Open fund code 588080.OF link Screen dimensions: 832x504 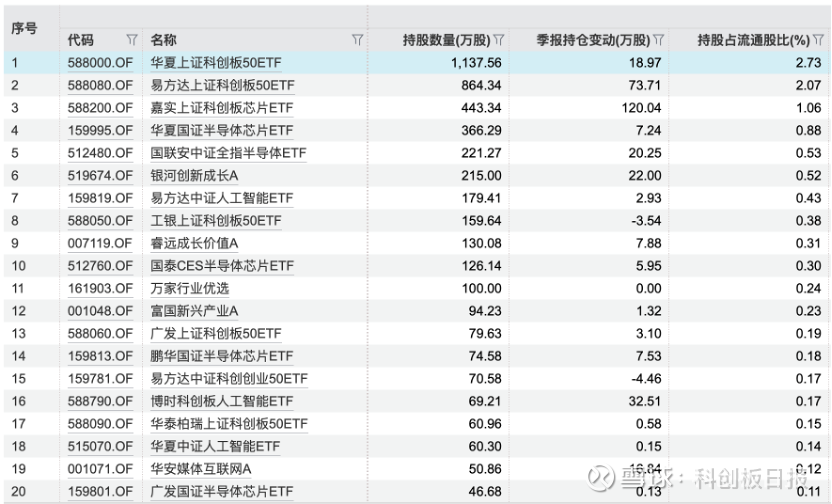point(100,85)
